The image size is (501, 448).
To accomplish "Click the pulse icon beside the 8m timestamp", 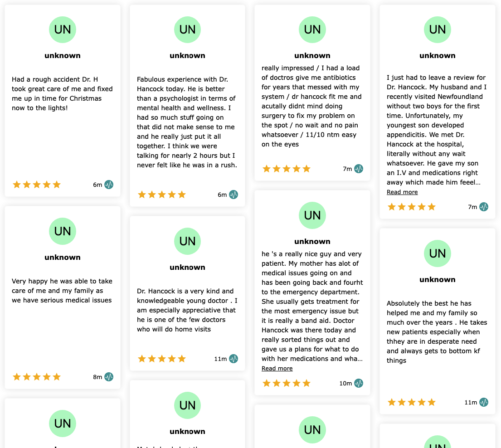I will (x=109, y=377).
